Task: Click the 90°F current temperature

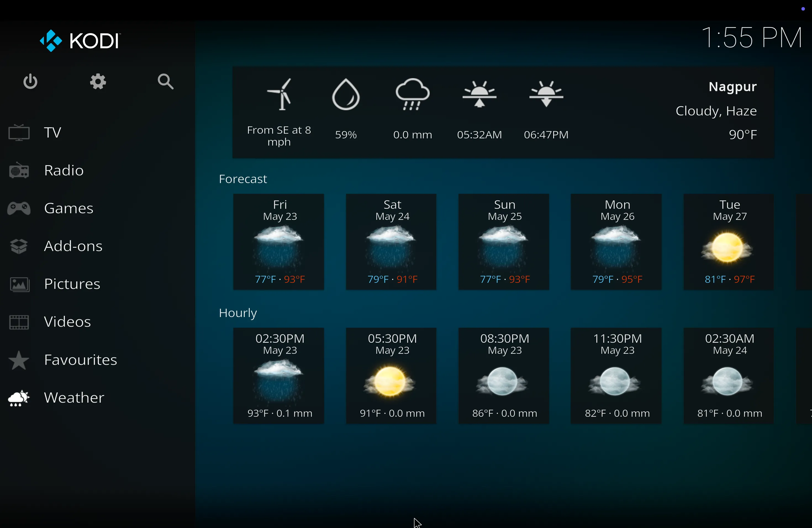Action: click(x=743, y=135)
